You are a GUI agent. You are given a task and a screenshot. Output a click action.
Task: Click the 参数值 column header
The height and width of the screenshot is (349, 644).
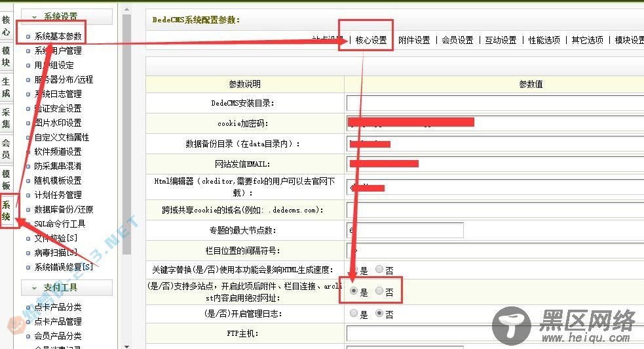pos(531,84)
